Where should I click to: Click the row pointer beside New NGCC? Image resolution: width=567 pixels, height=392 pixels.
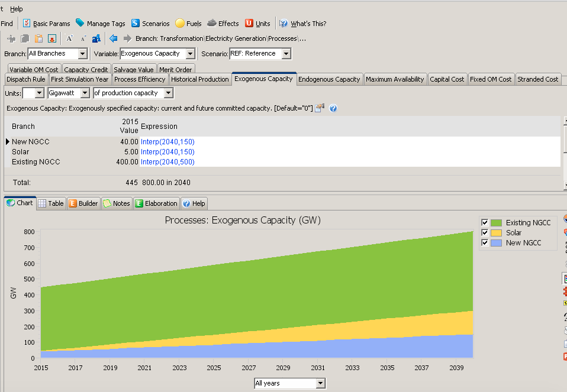[x=8, y=142]
